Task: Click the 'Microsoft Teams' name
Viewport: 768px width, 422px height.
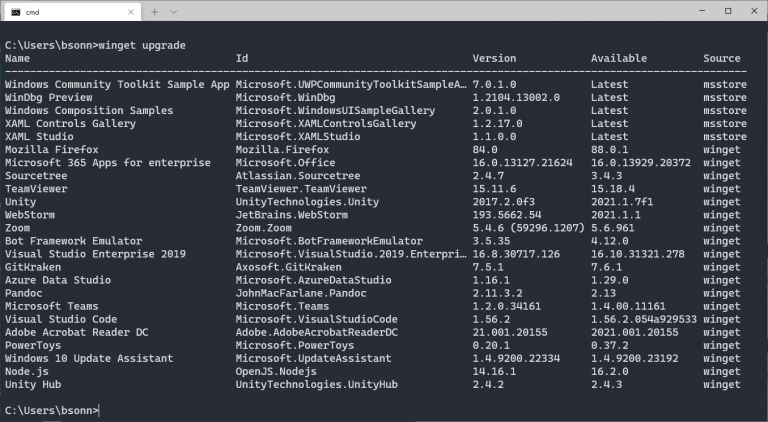Action: tap(51, 306)
